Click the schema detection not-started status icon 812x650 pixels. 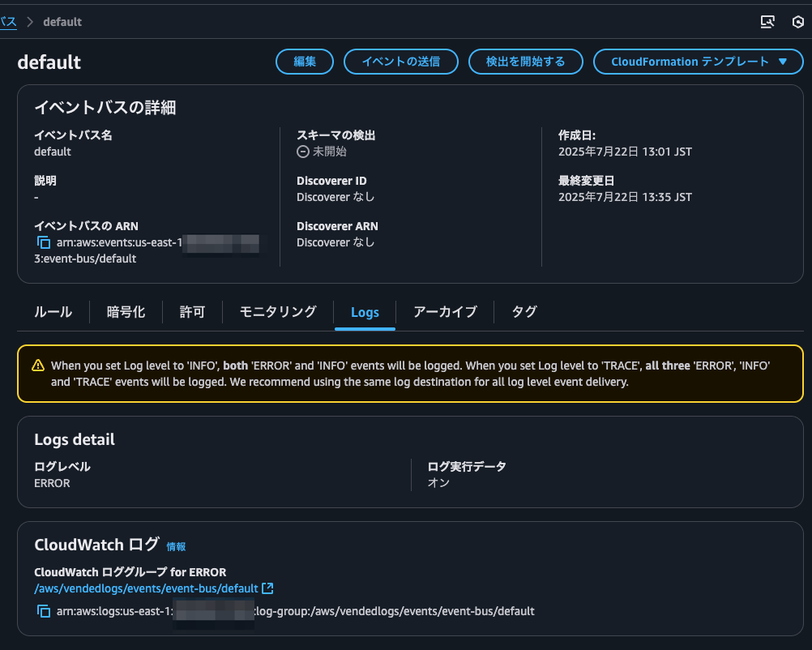tap(303, 152)
